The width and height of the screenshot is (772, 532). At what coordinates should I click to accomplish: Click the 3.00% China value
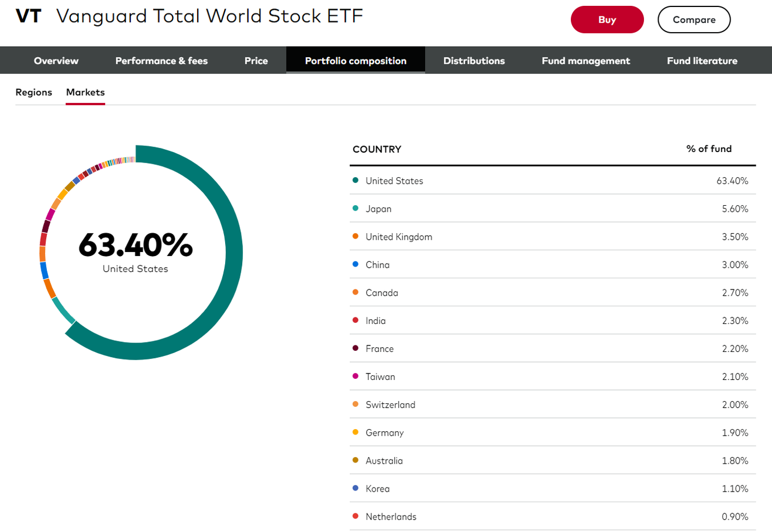point(735,265)
